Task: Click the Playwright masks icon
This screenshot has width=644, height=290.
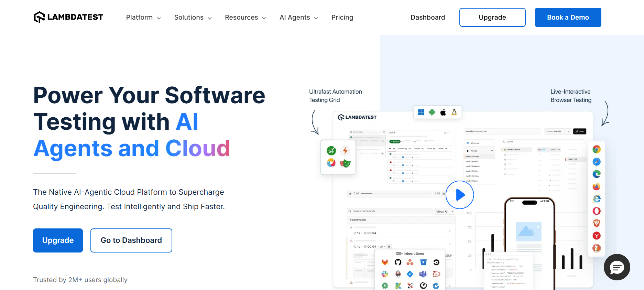Action: pyautogui.click(x=345, y=163)
